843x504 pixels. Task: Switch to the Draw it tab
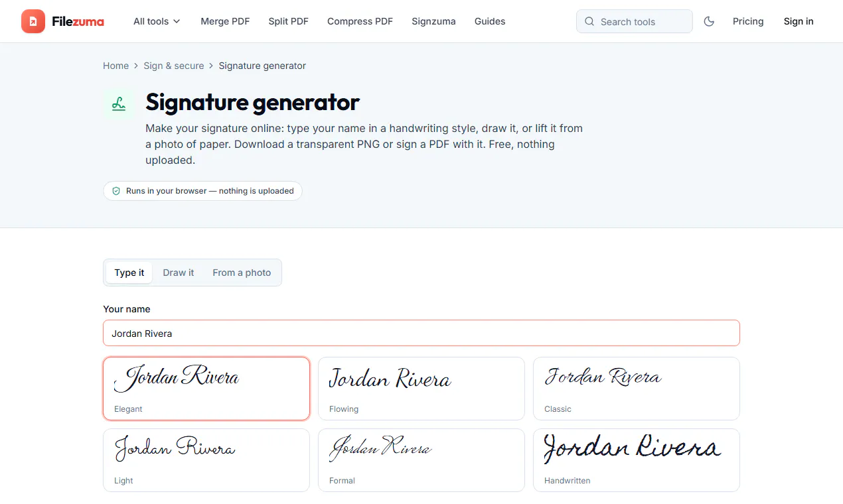(179, 273)
